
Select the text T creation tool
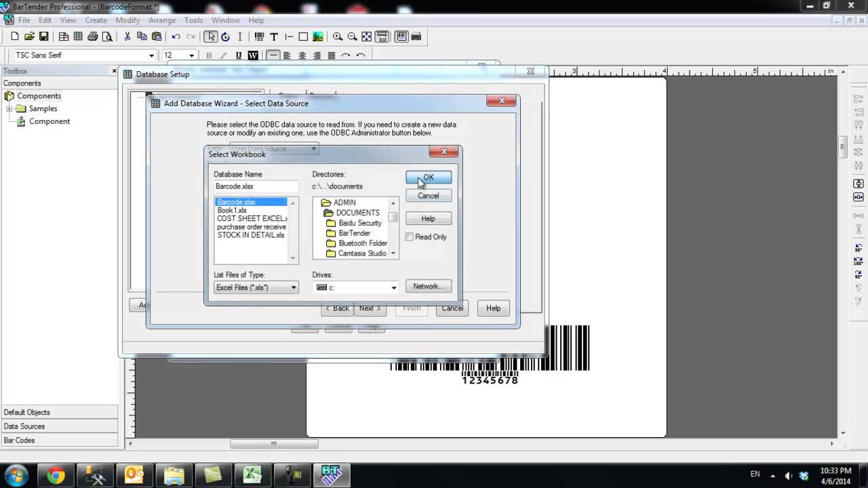tap(274, 37)
